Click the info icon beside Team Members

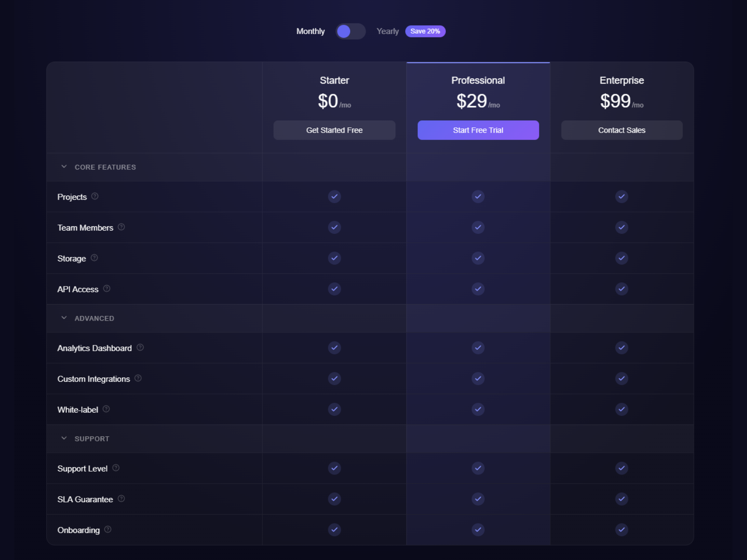coord(121,227)
